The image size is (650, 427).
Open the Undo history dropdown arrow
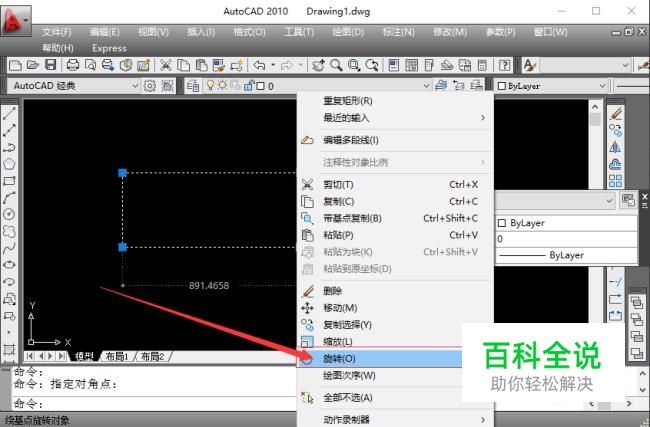273,65
